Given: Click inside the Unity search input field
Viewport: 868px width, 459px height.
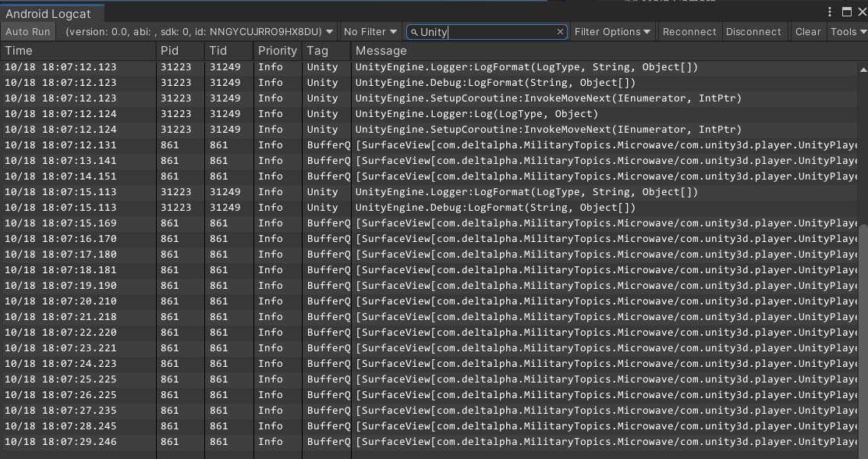Looking at the screenshot, I should pyautogui.click(x=484, y=32).
